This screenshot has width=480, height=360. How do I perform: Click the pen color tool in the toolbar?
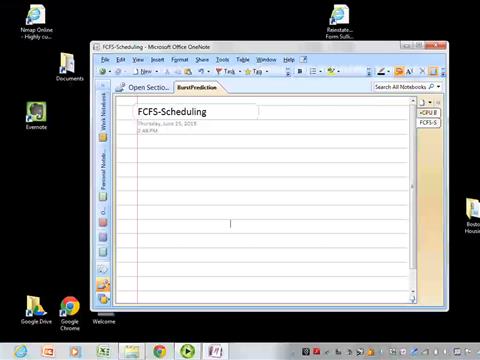[381, 71]
